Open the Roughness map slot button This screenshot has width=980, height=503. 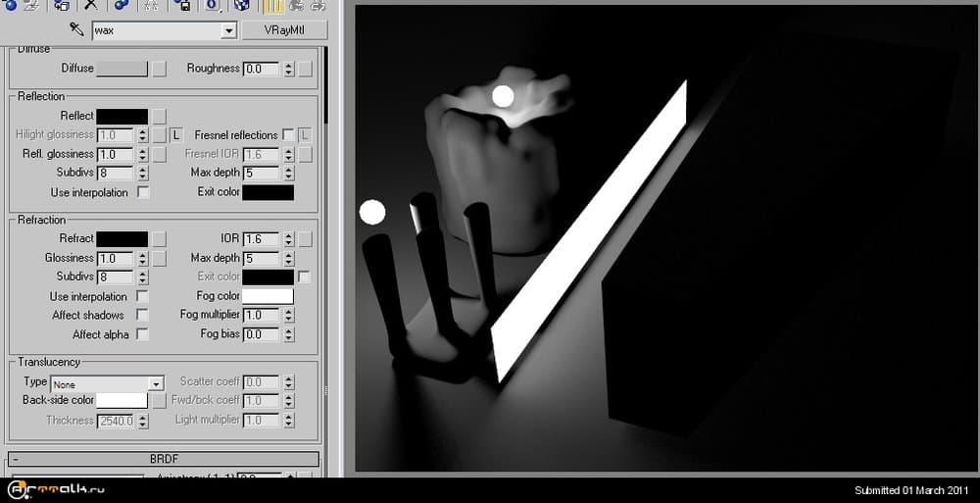[305, 69]
